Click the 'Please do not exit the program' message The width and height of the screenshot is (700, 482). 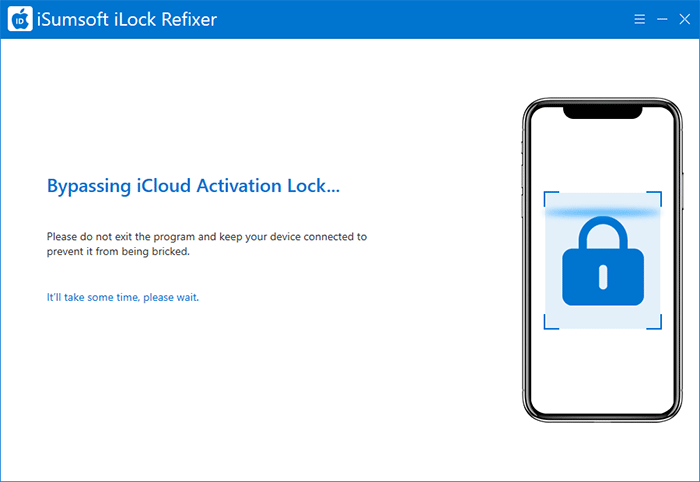(x=207, y=244)
